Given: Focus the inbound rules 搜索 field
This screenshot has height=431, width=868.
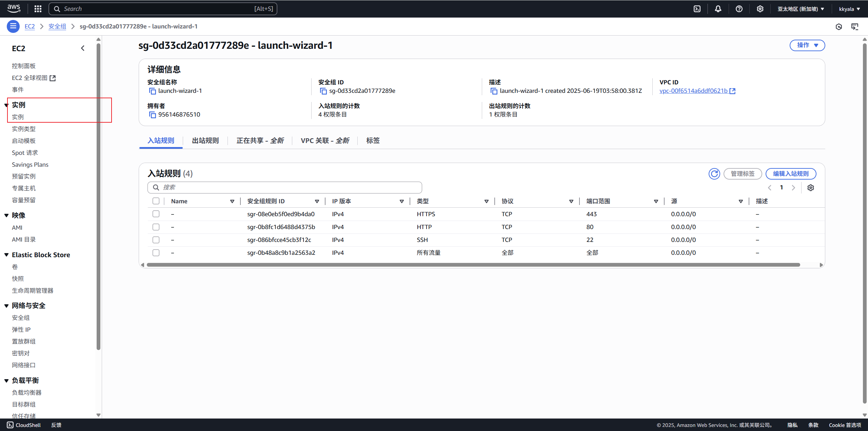Looking at the screenshot, I should 285,187.
